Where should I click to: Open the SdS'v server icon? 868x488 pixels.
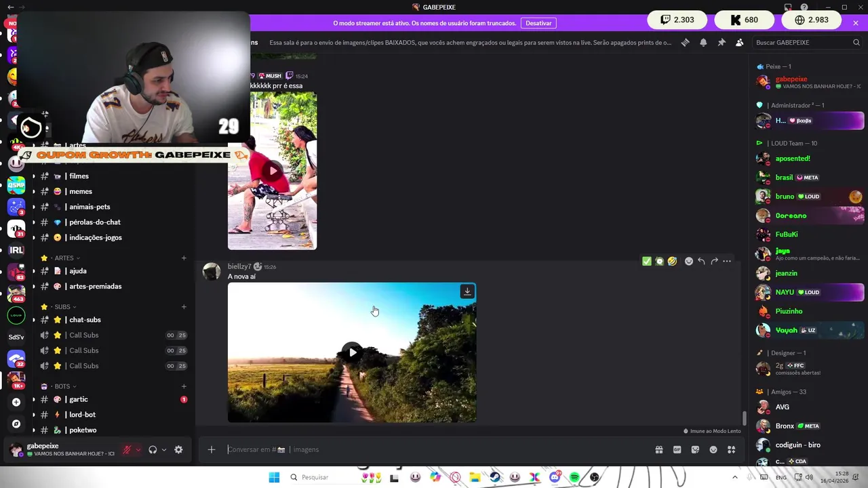tap(16, 337)
